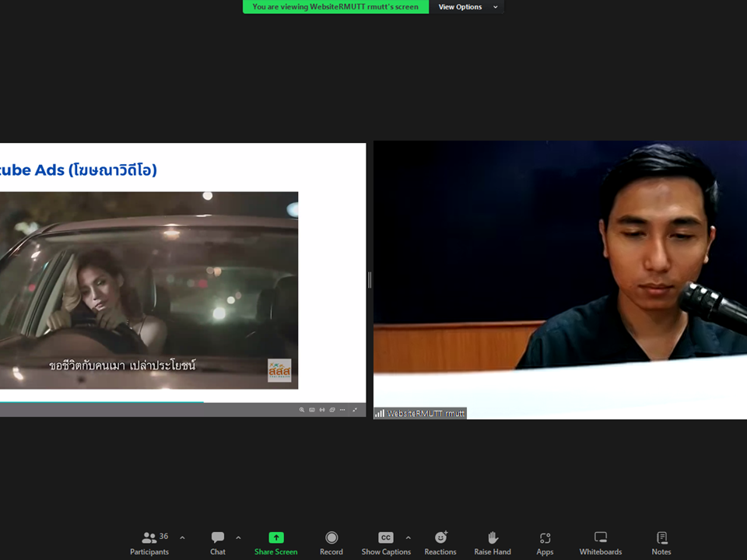Click the Thai subtitle text on the video
The height and width of the screenshot is (560, 747).
122,366
